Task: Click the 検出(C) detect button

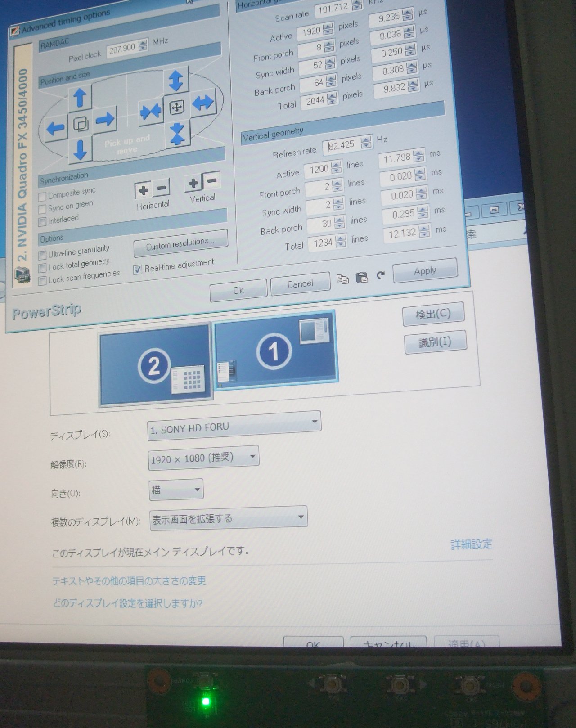Action: pos(433,314)
